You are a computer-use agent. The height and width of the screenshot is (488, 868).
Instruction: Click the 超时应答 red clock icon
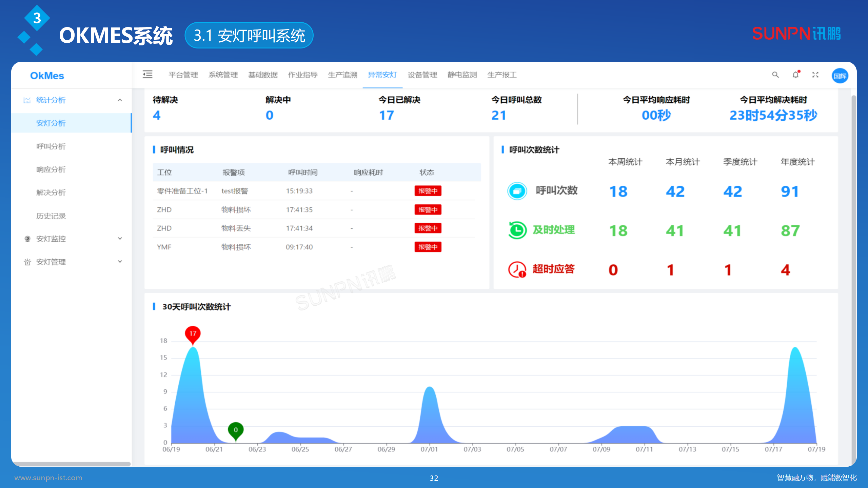click(x=517, y=270)
